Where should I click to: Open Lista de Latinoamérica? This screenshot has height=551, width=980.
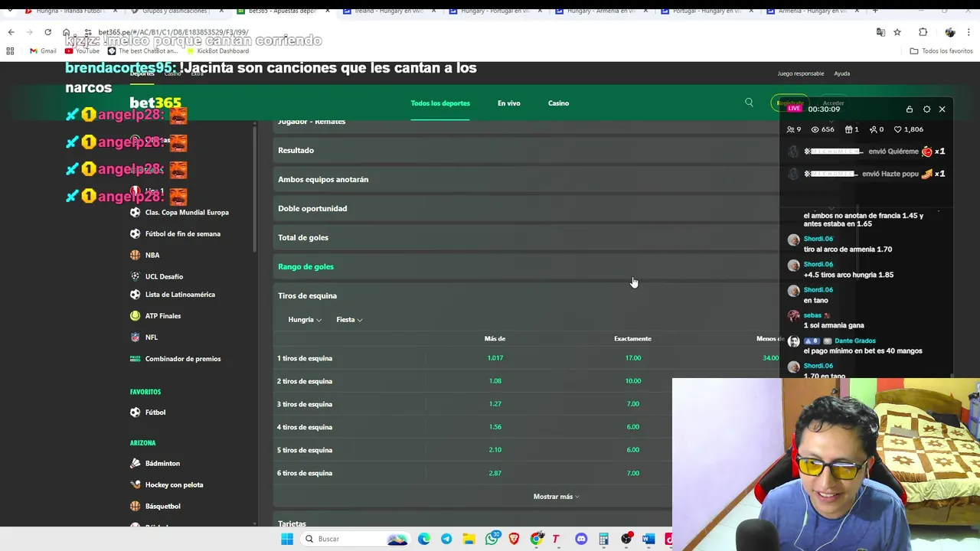(x=180, y=295)
